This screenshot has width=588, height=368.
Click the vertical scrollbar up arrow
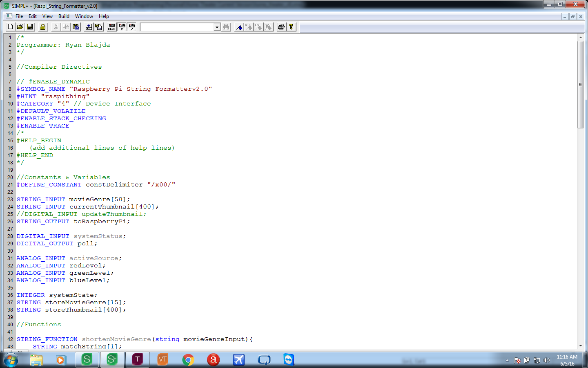click(581, 37)
